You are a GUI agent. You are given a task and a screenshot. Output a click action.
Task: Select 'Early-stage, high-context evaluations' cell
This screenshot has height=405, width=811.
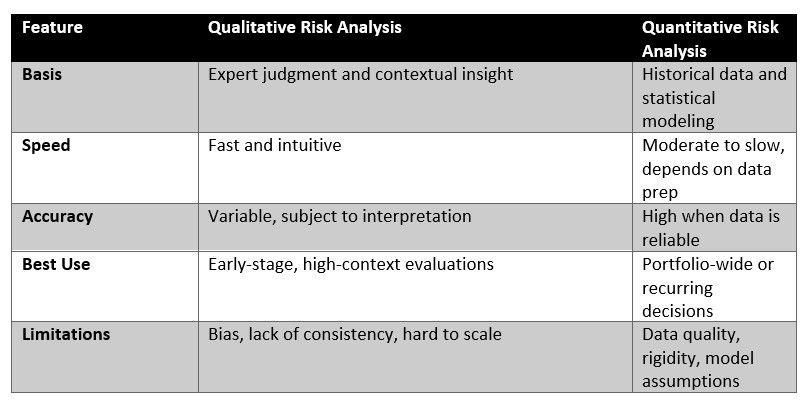(x=350, y=264)
